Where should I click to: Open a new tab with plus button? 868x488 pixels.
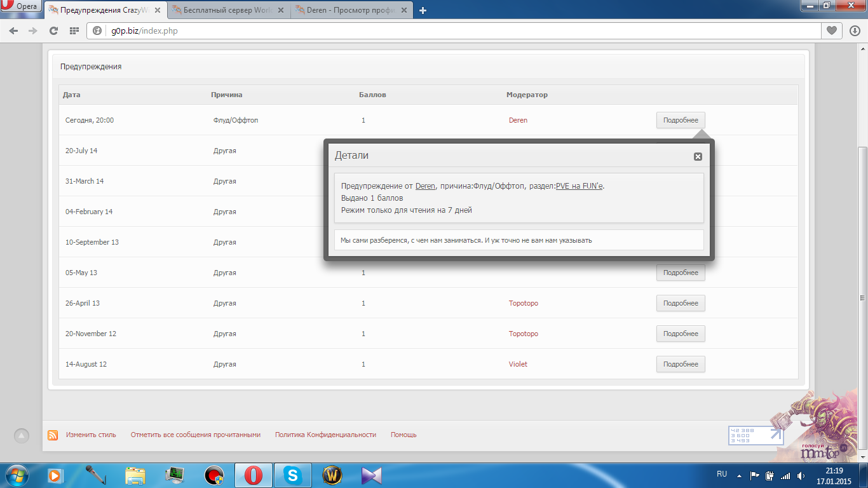pyautogui.click(x=423, y=10)
